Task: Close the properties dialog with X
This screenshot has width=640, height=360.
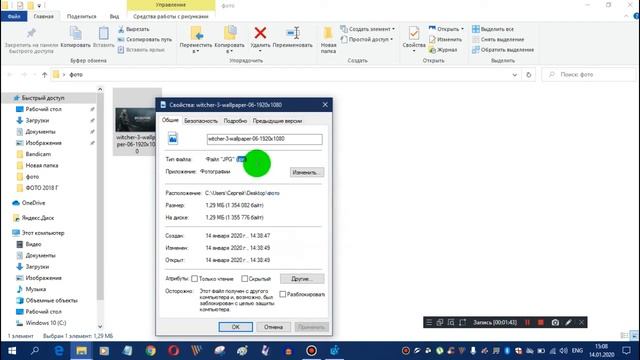Action: (x=325, y=105)
